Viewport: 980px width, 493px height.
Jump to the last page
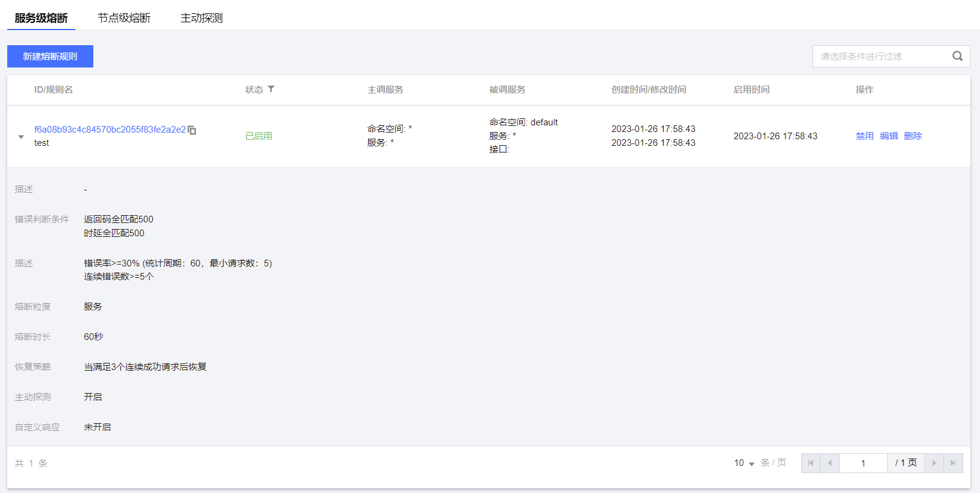[953, 463]
